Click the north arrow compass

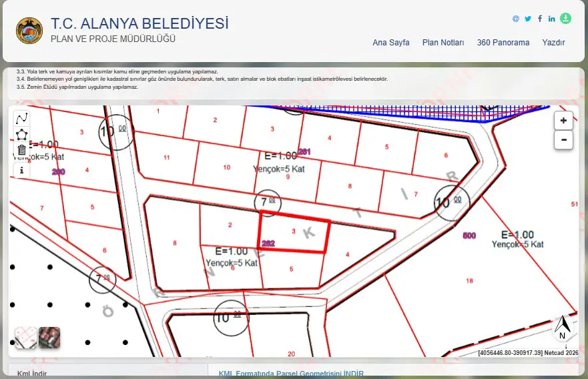563,327
